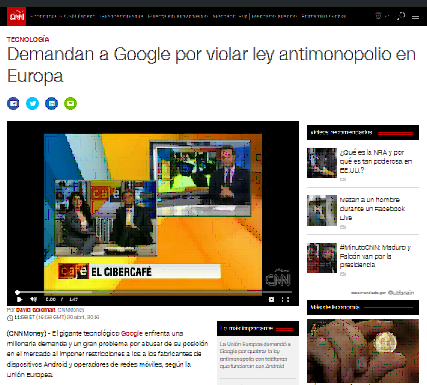Open '#MinutoCNN: Maduro y Falcón' video
This screenshot has height=385, width=427.
(x=375, y=256)
